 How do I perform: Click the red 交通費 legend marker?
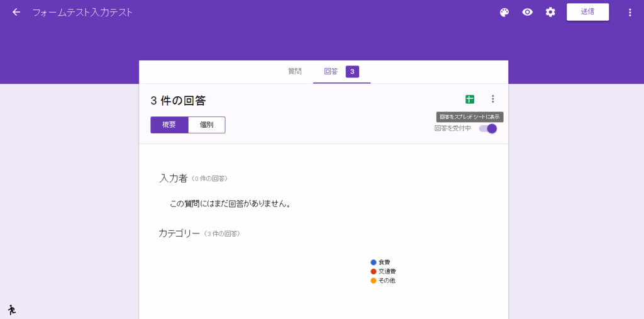(x=374, y=271)
